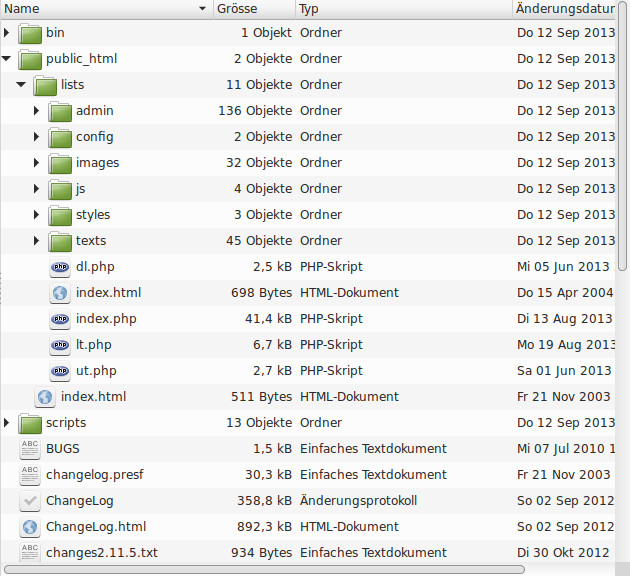Select the dl.php file name
630x576 pixels.
[x=95, y=267]
